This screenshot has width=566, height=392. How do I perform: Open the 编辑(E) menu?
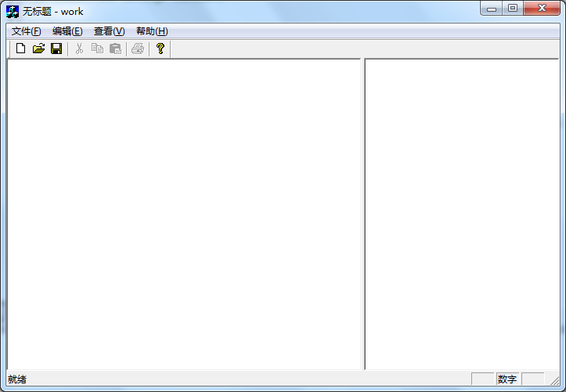click(67, 31)
